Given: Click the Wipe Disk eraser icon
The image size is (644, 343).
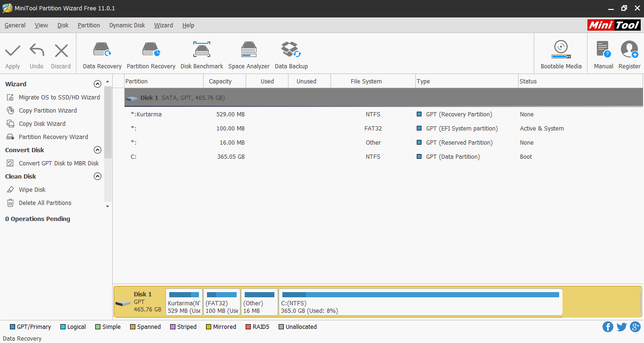Looking at the screenshot, I should point(10,190).
